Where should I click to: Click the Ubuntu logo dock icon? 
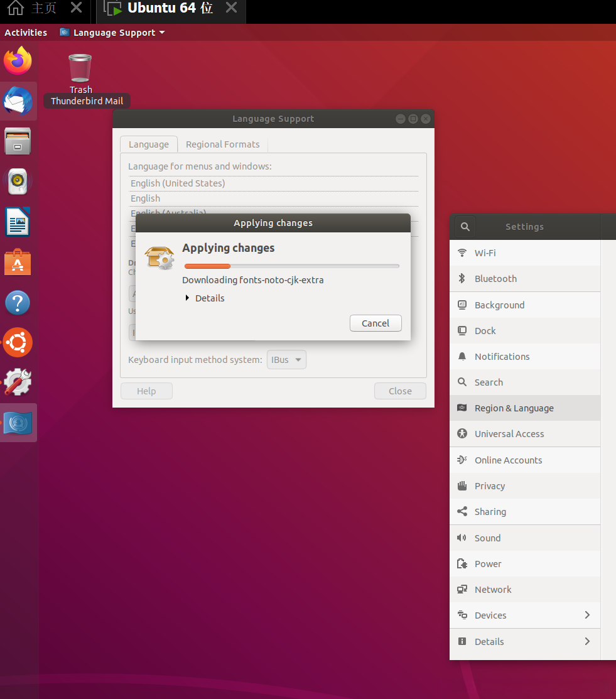coord(18,342)
